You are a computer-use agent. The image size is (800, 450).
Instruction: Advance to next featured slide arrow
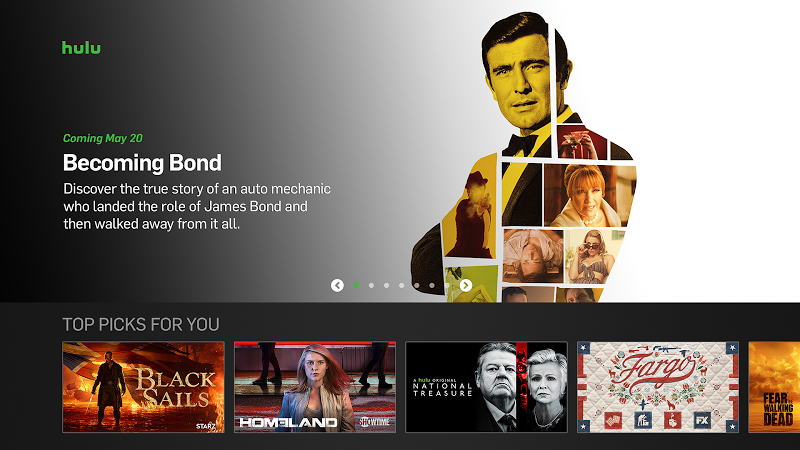pyautogui.click(x=465, y=285)
